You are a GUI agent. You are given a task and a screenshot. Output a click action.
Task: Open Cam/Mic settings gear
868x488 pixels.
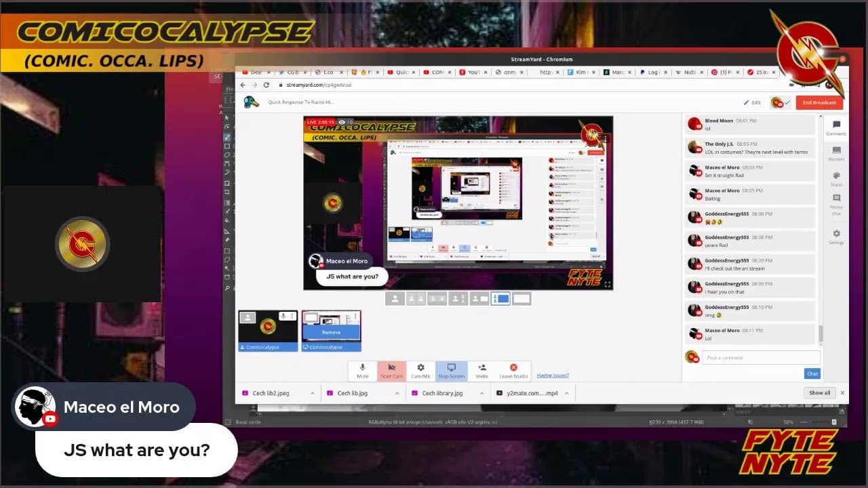click(420, 370)
